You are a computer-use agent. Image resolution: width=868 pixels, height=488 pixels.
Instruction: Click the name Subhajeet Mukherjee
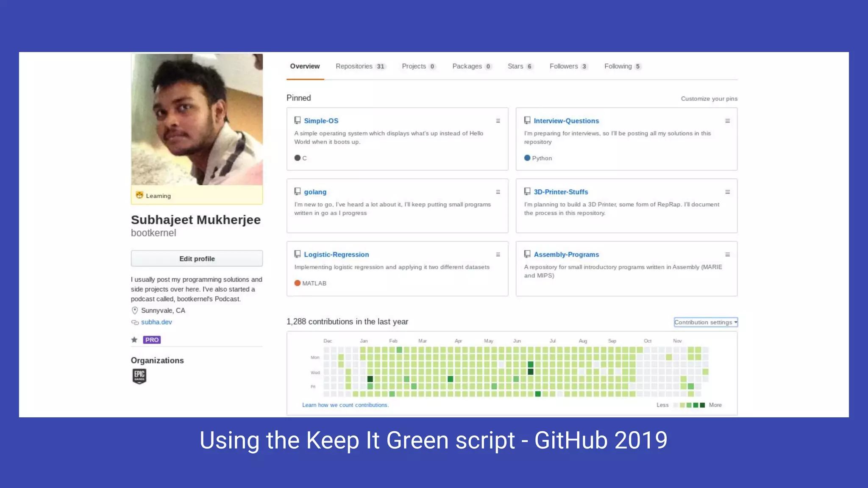pos(196,220)
